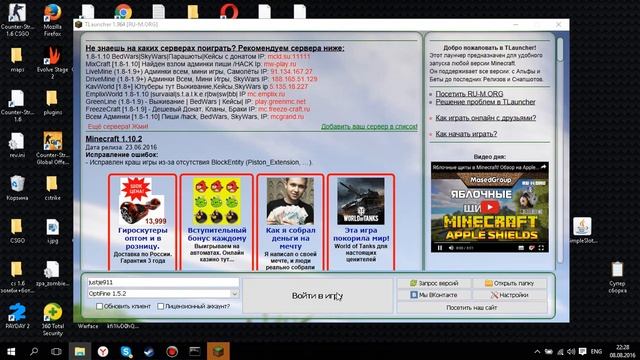Open the Google Chrome desktop icon

click(x=123, y=11)
